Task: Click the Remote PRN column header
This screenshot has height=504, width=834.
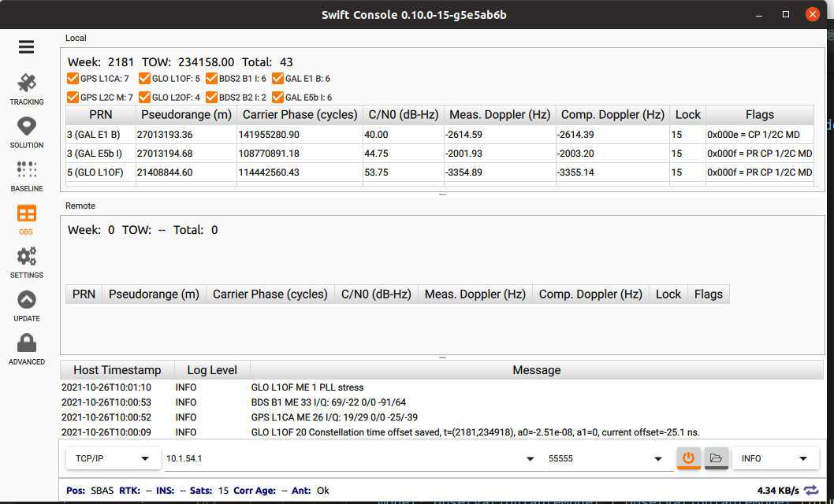Action: coord(84,295)
